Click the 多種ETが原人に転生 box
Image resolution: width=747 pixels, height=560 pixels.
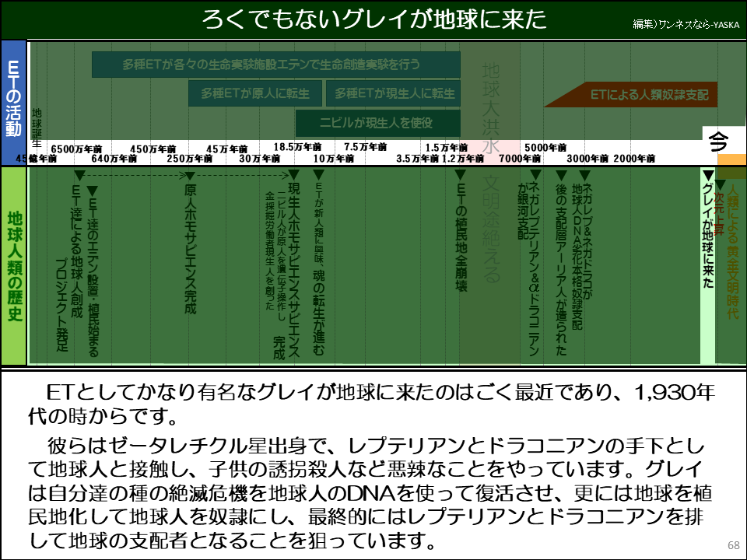click(x=254, y=93)
